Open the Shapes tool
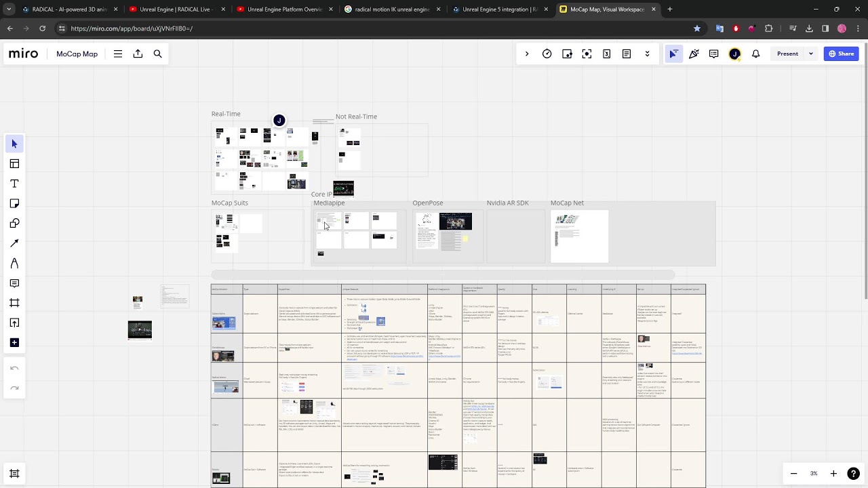The image size is (868, 488). [14, 223]
